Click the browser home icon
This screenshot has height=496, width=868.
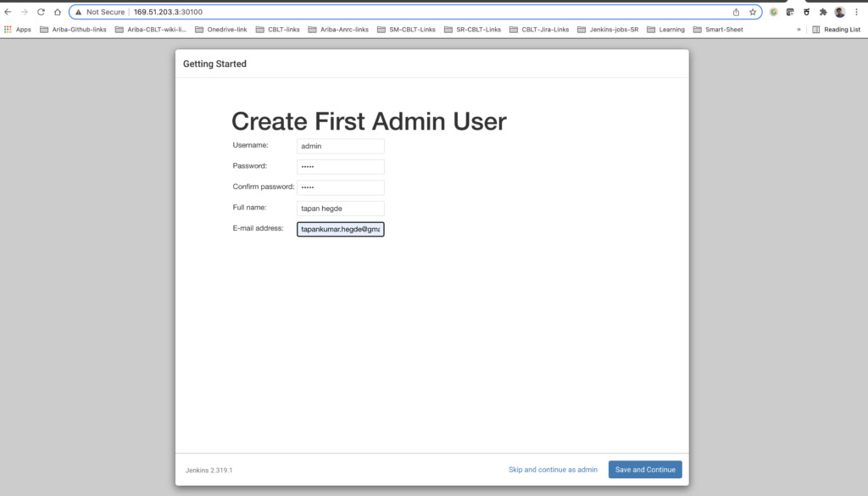(58, 12)
